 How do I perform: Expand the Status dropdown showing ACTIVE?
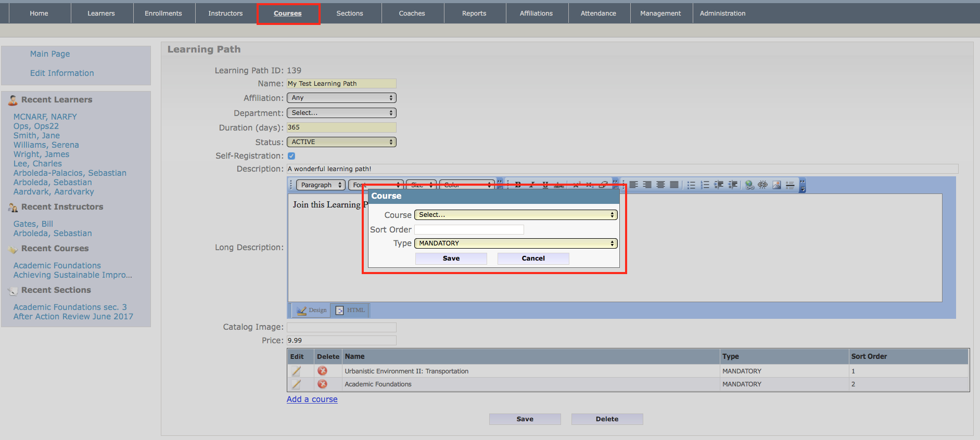click(341, 142)
